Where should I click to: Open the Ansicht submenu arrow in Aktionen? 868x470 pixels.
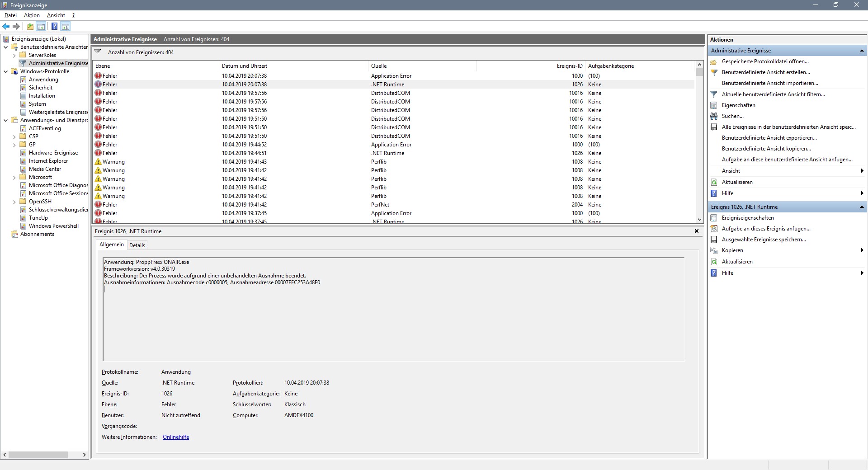(x=862, y=171)
